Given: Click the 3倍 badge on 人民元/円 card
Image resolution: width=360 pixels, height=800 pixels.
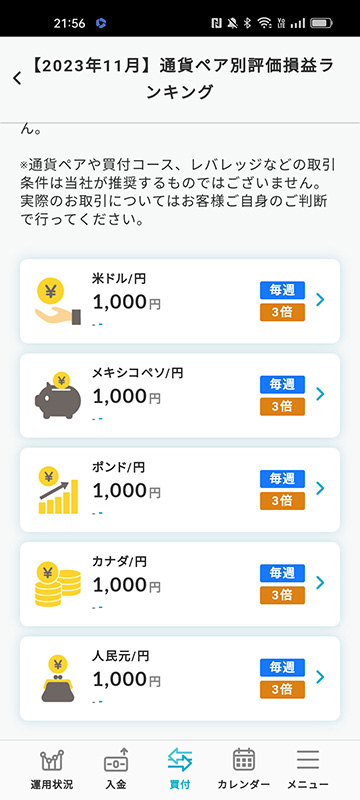Looking at the screenshot, I should point(282,690).
